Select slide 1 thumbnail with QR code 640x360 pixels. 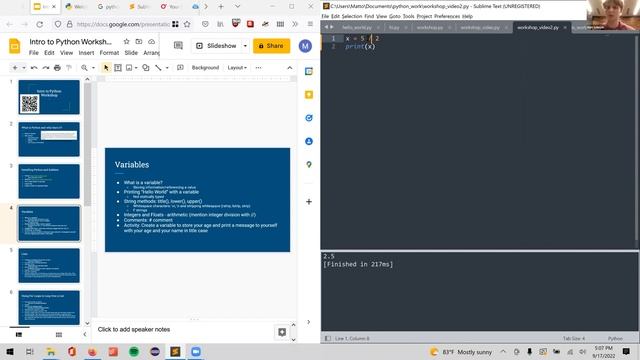click(x=49, y=97)
